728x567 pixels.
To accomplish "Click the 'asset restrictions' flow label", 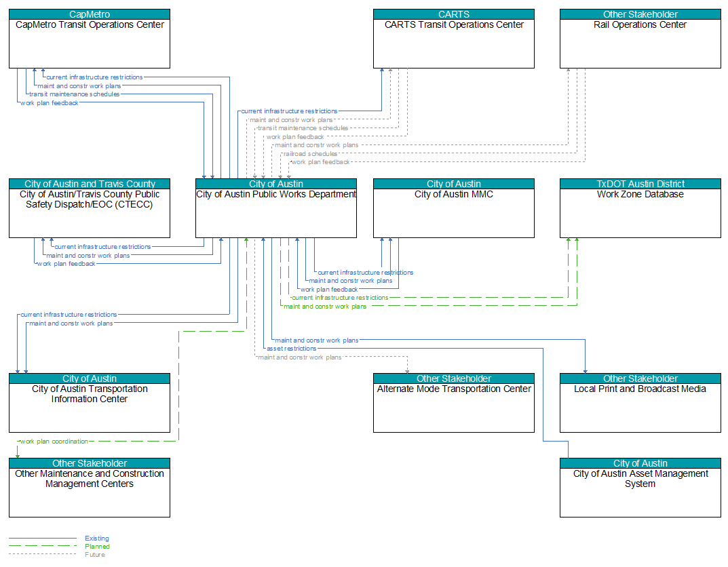I will click(x=292, y=349).
